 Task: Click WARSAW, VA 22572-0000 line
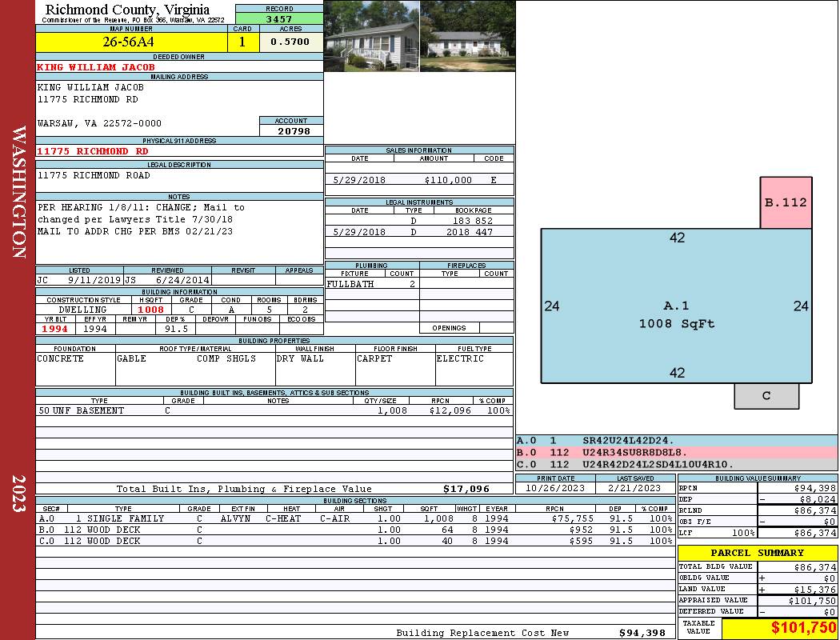tap(100, 123)
